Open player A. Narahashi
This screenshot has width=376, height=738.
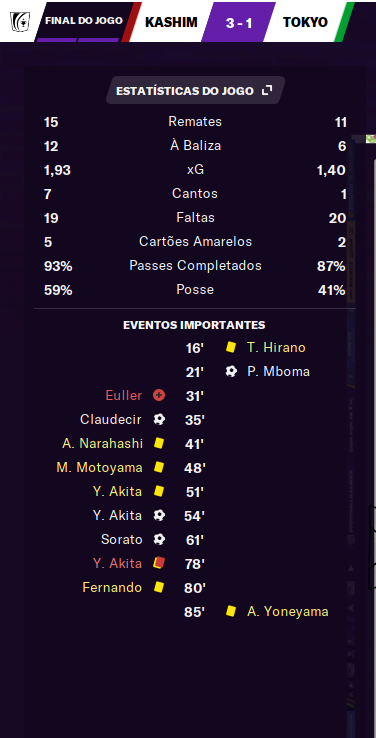(x=102, y=443)
